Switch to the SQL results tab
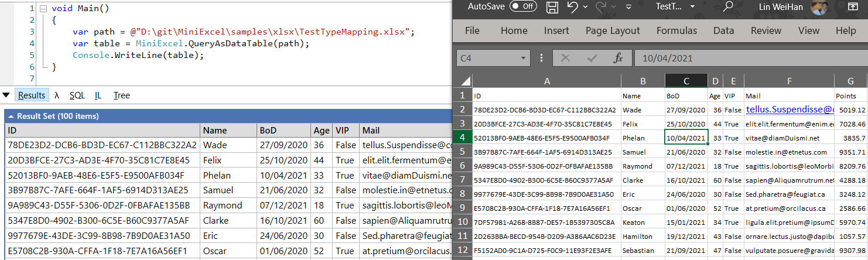868x260 pixels. 77,95
